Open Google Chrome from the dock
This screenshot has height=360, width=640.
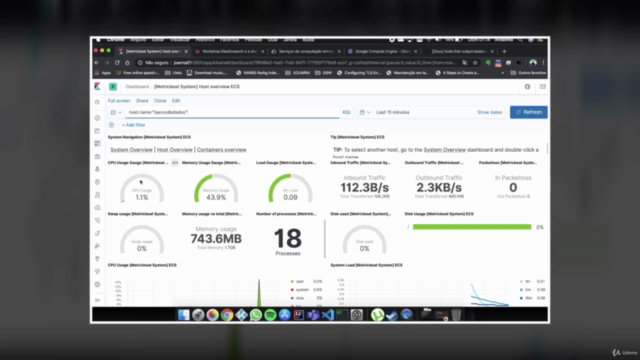(x=227, y=315)
